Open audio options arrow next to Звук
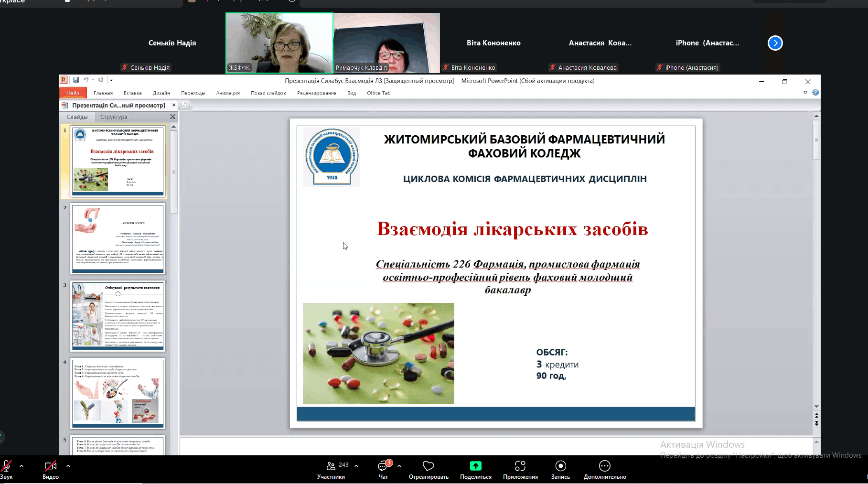This screenshot has height=484, width=868. 21,465
